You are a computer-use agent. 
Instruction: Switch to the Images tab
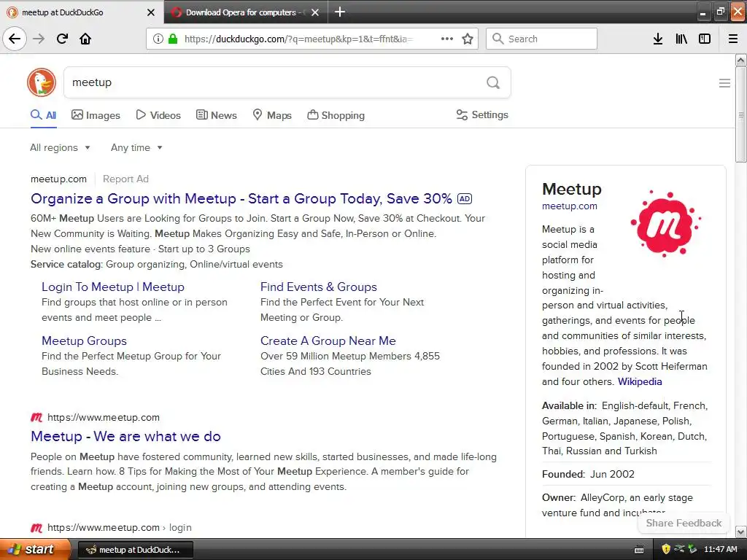click(96, 115)
